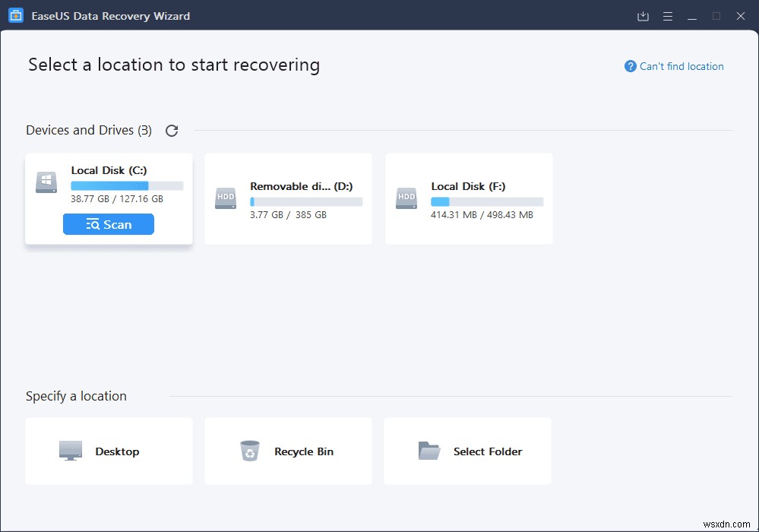Click the Desktop location label
The height and width of the screenshot is (532, 759).
[117, 451]
